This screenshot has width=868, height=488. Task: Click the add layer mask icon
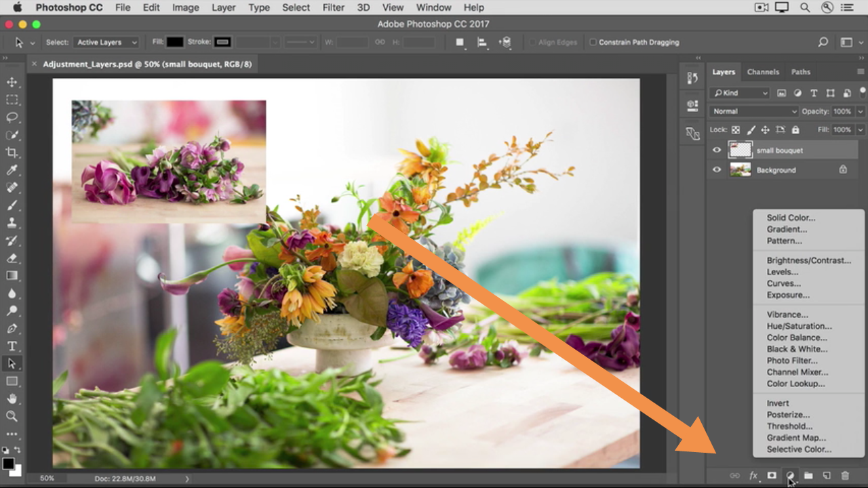(x=772, y=476)
